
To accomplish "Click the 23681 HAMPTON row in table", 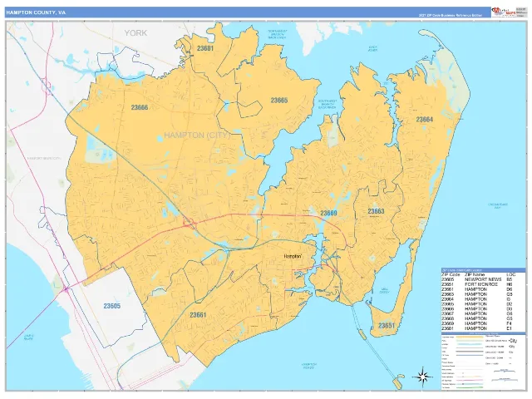I will coord(477,328).
